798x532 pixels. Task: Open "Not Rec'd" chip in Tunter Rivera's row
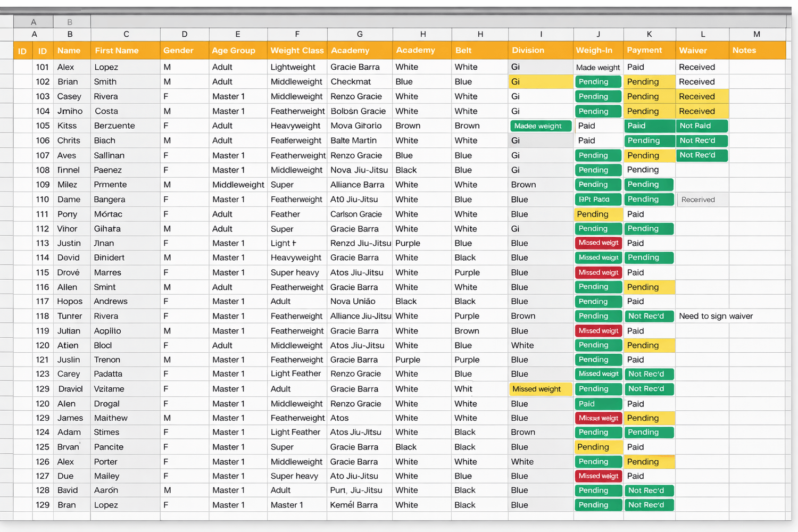649,316
